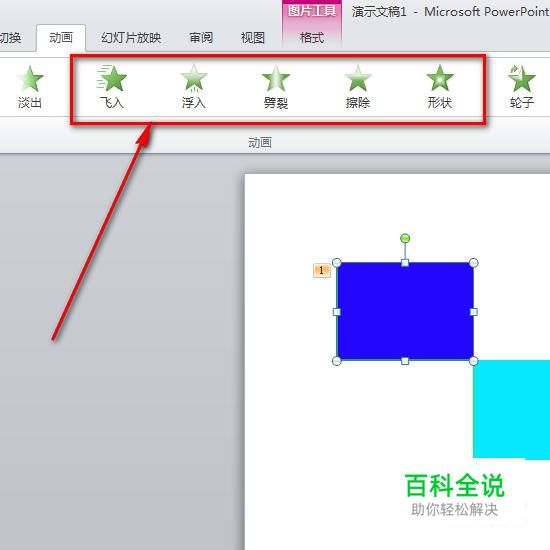Click the 图片工具 contextual tab header
This screenshot has height=550, width=550.
coord(312,11)
